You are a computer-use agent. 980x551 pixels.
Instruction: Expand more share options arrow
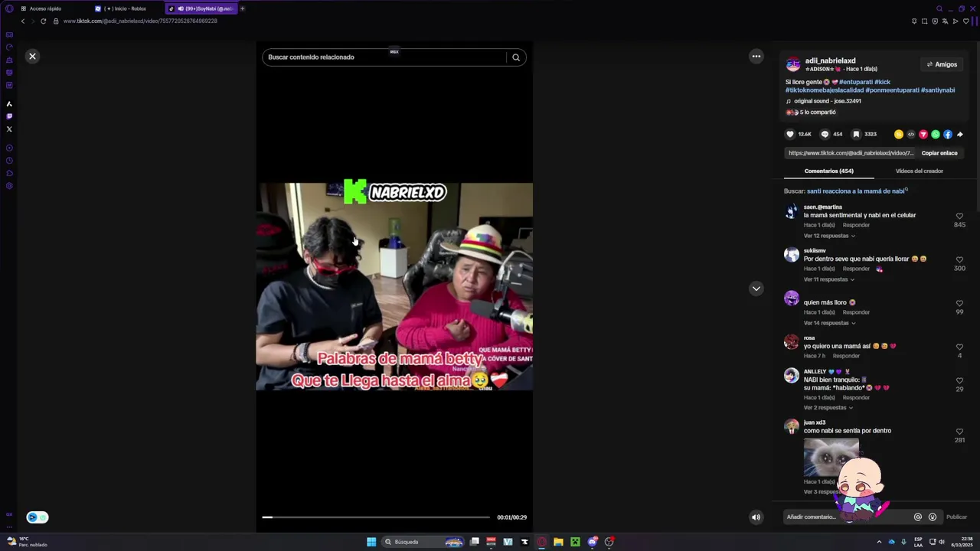(960, 134)
